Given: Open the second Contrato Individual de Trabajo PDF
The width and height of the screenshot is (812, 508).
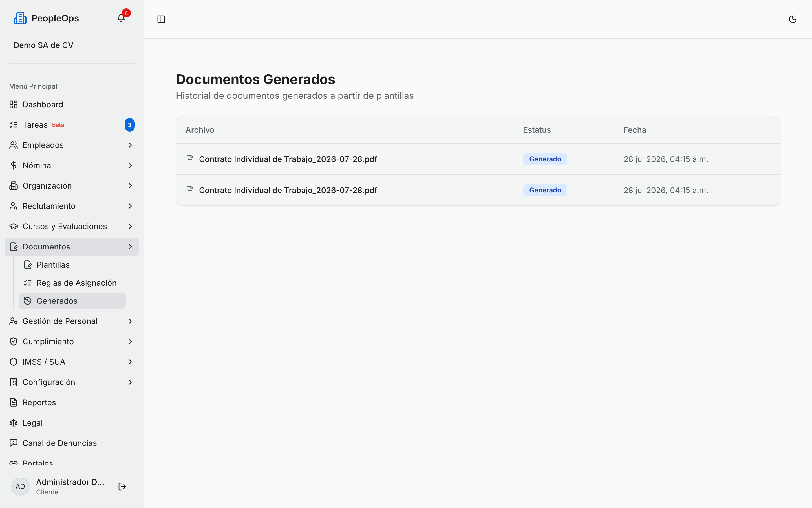Looking at the screenshot, I should pyautogui.click(x=288, y=190).
